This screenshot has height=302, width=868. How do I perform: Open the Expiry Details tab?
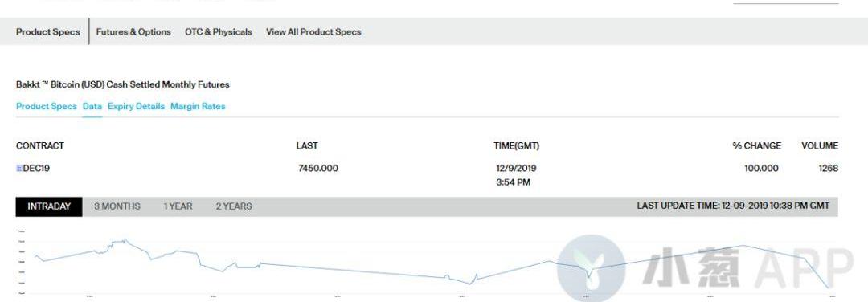tap(136, 106)
